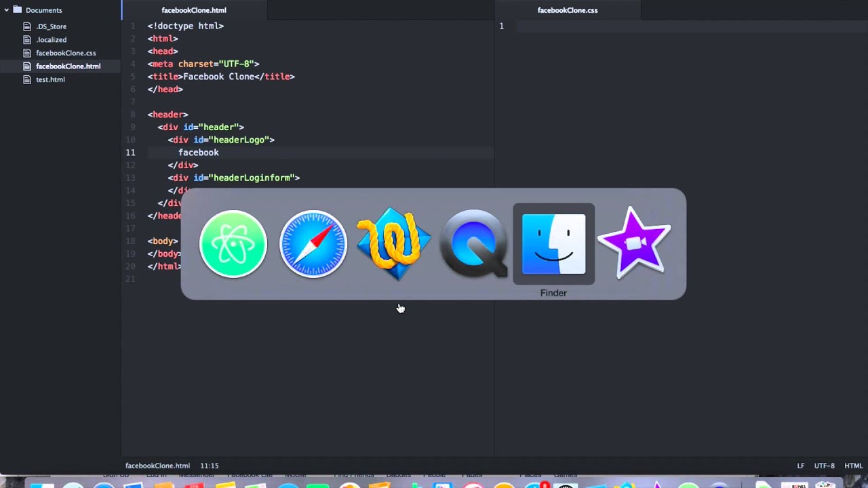Collapse the Documents folder chevron

click(x=6, y=10)
